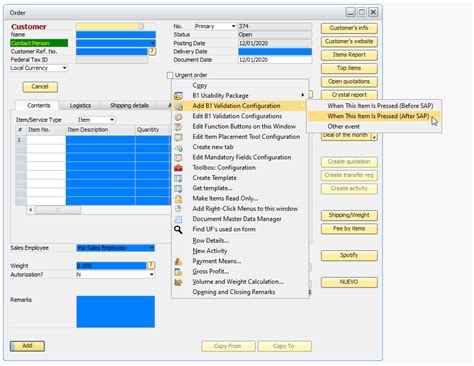Open the Deal of the month dropdown arrow

coord(375,137)
